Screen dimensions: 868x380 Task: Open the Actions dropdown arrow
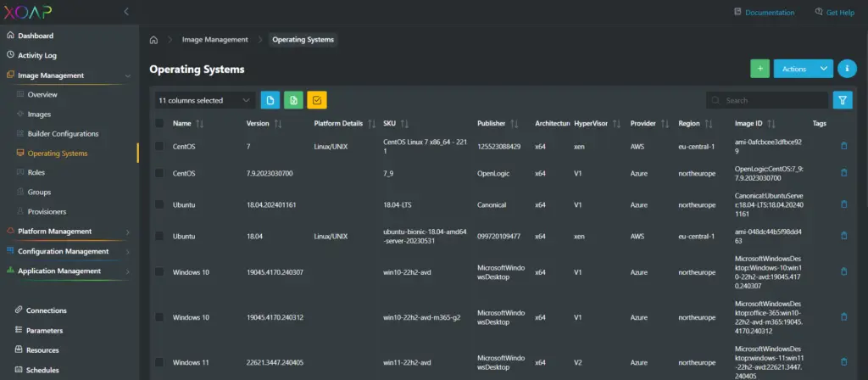824,69
